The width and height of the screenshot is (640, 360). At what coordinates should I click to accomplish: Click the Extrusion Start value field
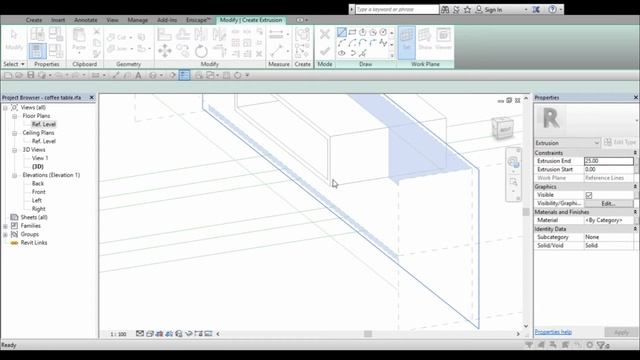tap(609, 169)
